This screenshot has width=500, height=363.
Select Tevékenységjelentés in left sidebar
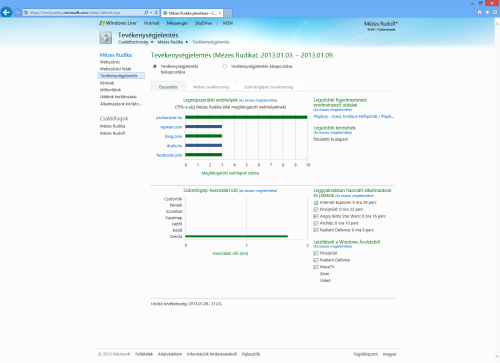(121, 76)
